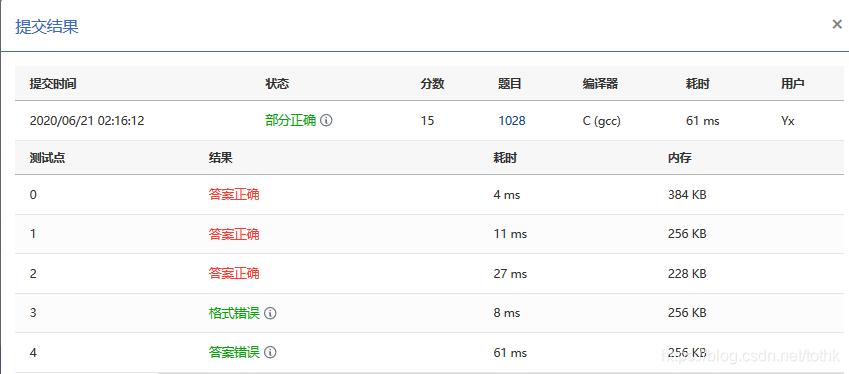Click info icon beside 答案错误 result
This screenshot has width=849, height=374.
pos(270,352)
